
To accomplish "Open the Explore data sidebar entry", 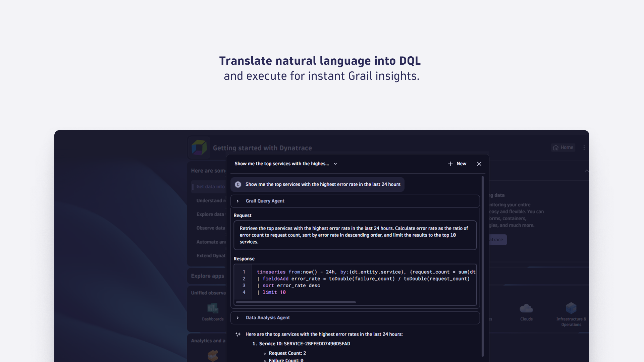I will click(x=210, y=214).
